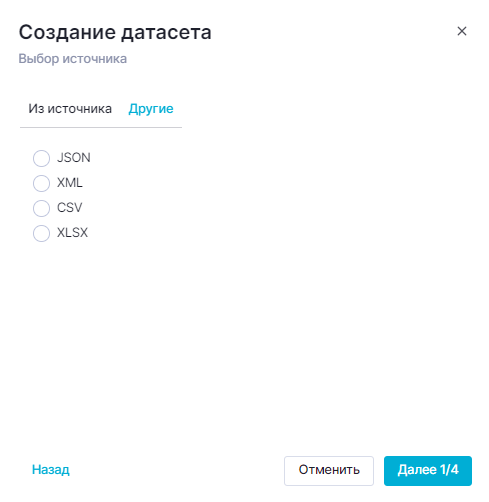Image resolution: width=489 pixels, height=502 pixels.
Task: Click the XML label text
Action: click(x=70, y=183)
